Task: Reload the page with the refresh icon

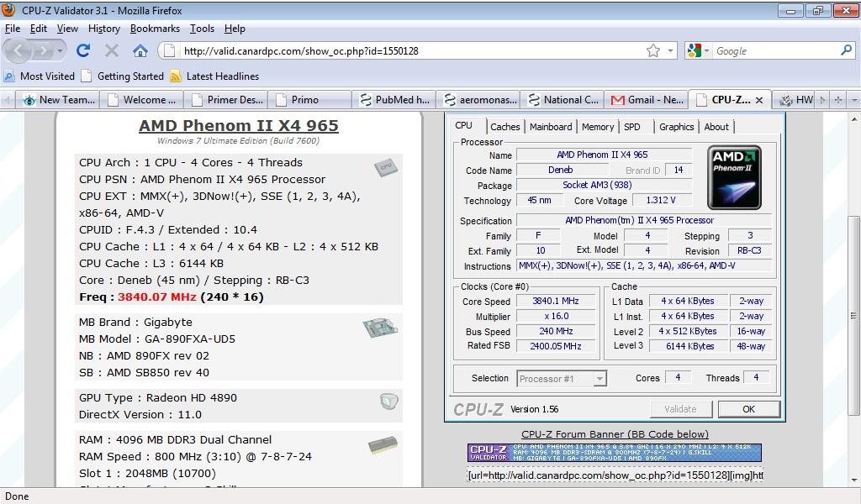Action: pos(83,51)
